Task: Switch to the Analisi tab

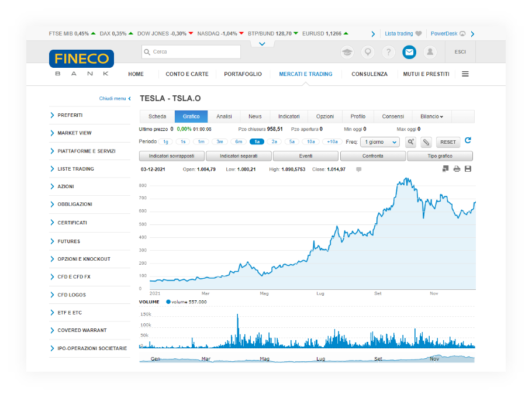Action: pyautogui.click(x=224, y=116)
